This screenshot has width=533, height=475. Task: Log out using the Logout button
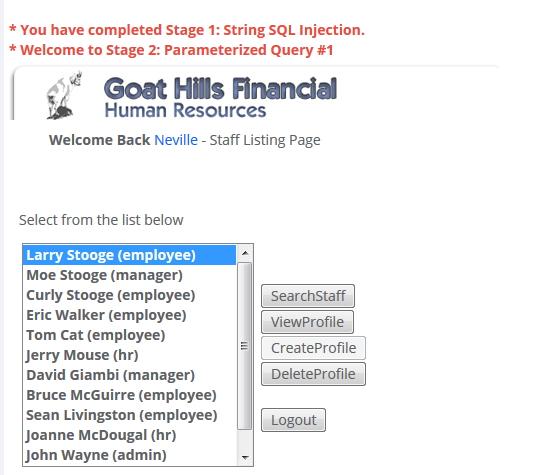[x=293, y=420]
